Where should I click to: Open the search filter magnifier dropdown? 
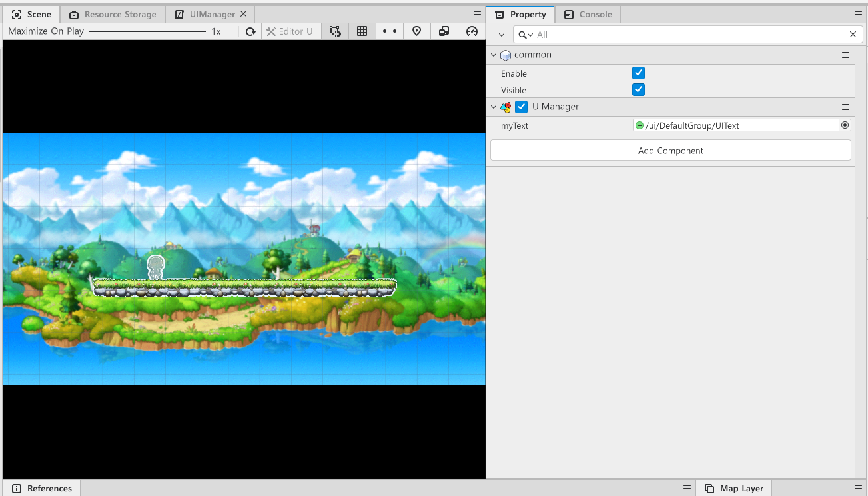(x=526, y=35)
